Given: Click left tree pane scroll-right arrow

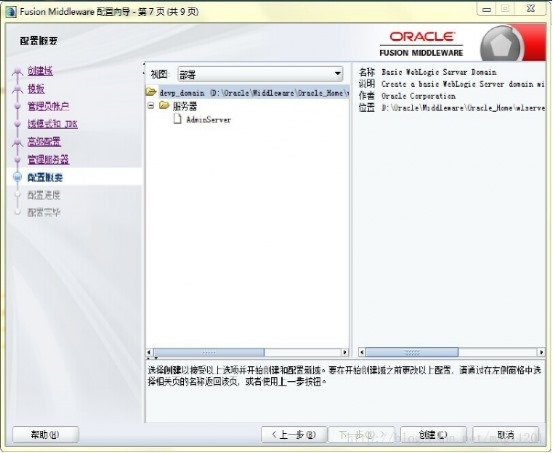Looking at the screenshot, I should [x=345, y=352].
